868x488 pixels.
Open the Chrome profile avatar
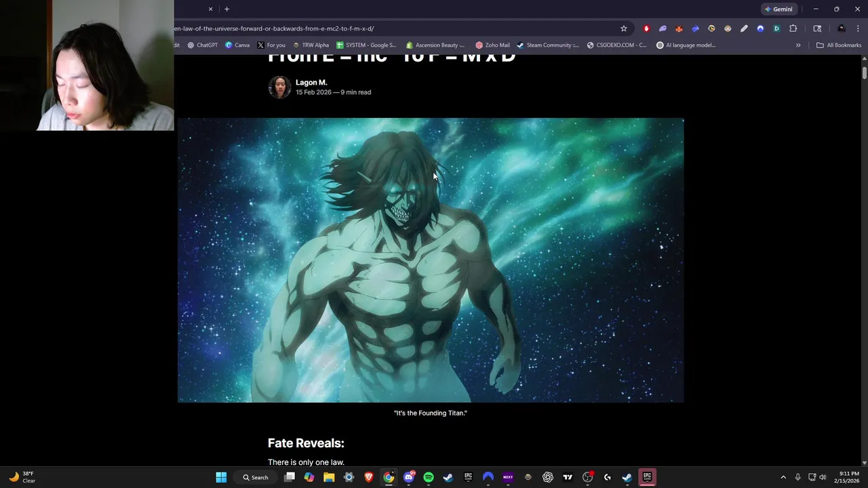pyautogui.click(x=842, y=28)
